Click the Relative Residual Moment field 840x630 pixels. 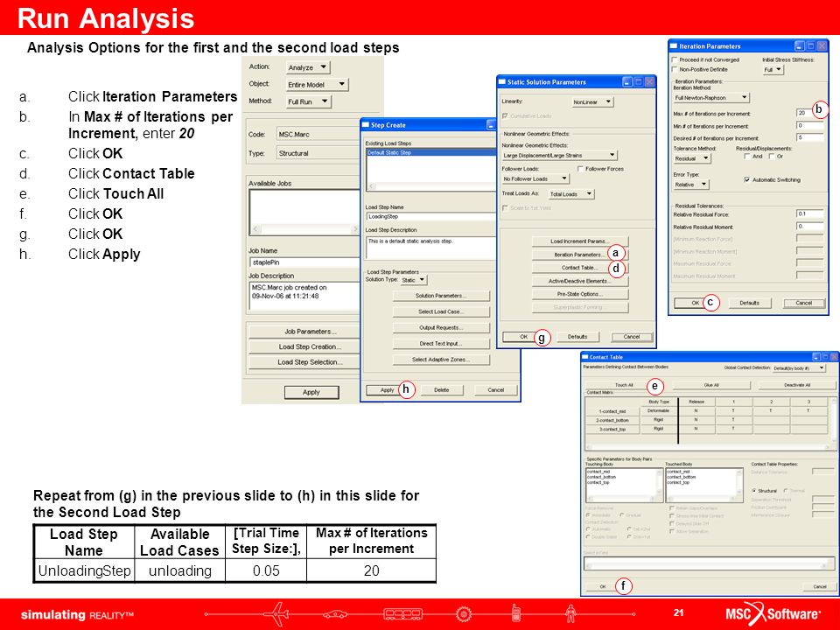click(809, 227)
